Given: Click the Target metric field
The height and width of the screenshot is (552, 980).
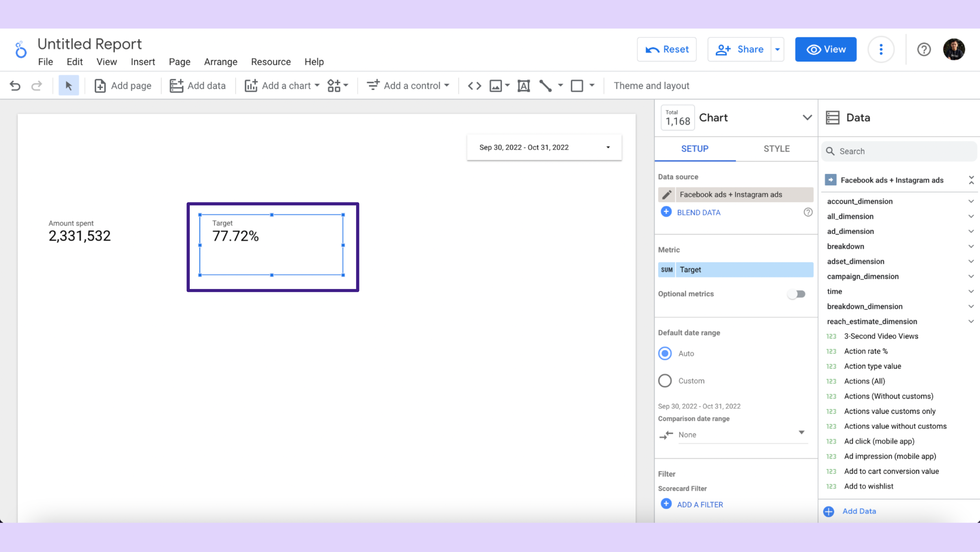Looking at the screenshot, I should pos(744,270).
